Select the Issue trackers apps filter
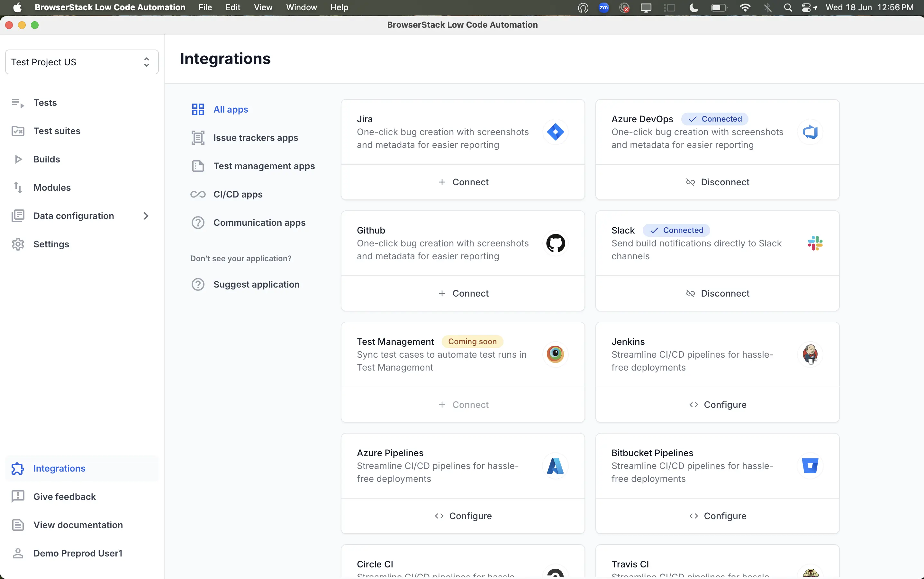Image resolution: width=924 pixels, height=579 pixels. (255, 138)
